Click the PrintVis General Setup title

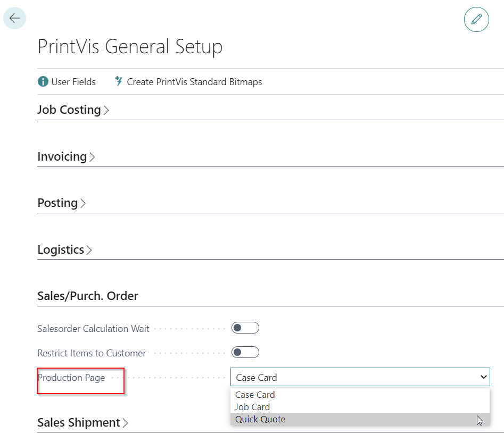130,46
